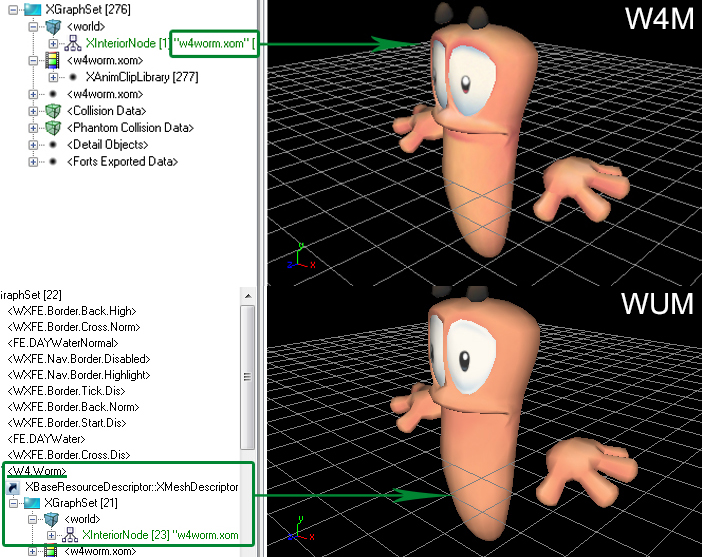Select the Collision Data row
The height and width of the screenshot is (557, 702).
107,111
